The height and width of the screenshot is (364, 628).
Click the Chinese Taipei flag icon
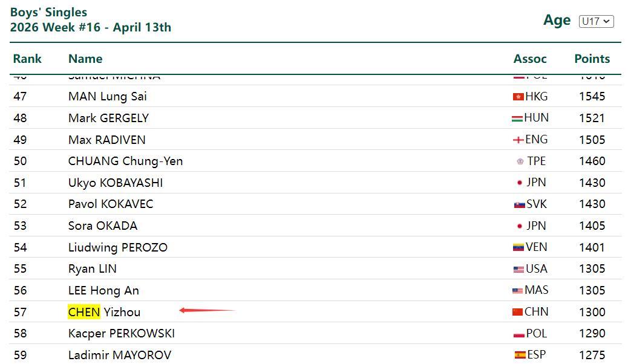pos(520,161)
